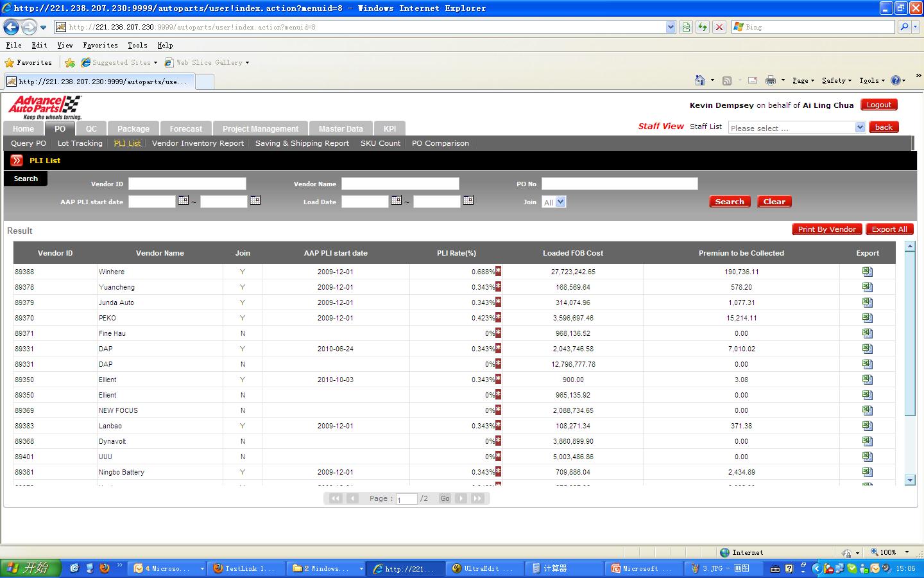The height and width of the screenshot is (578, 924).
Task: Open the browser address bar dropdown
Action: pyautogui.click(x=671, y=27)
